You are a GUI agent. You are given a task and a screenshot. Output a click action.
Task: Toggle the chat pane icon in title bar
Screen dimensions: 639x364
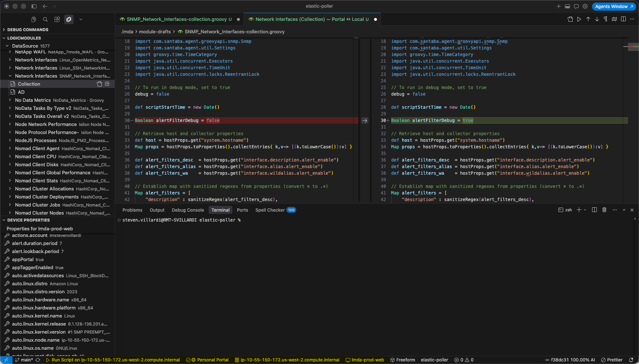[576, 6]
